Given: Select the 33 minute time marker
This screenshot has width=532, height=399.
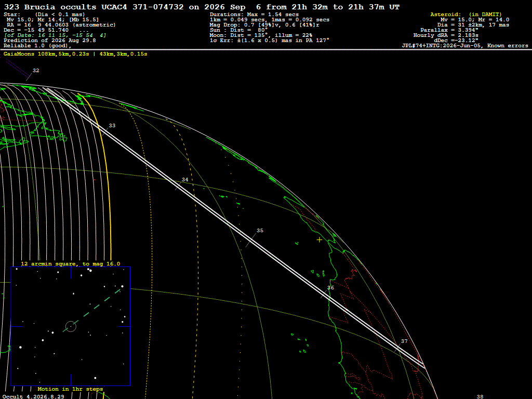Looking at the screenshot, I should pyautogui.click(x=112, y=126).
